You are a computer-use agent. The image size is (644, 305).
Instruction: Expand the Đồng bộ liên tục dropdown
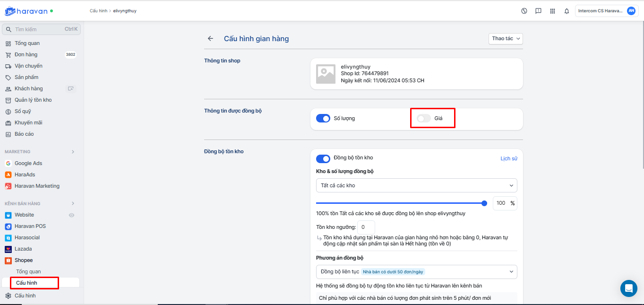tap(416, 271)
